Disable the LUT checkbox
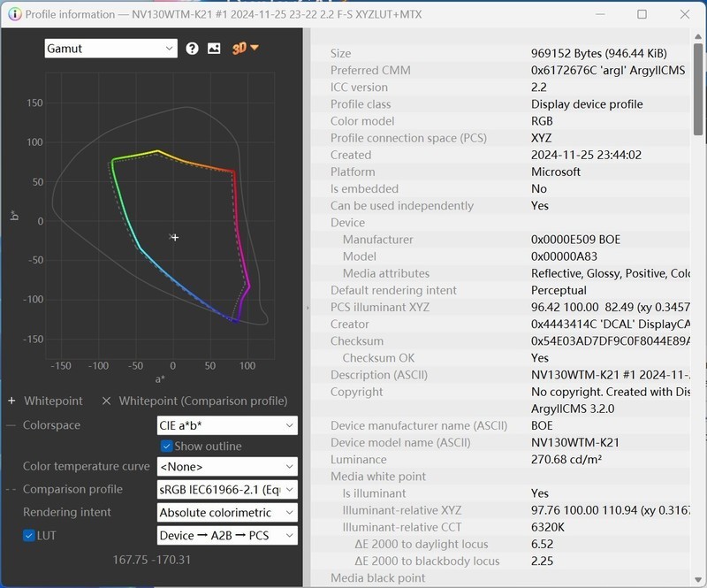 coord(29,535)
